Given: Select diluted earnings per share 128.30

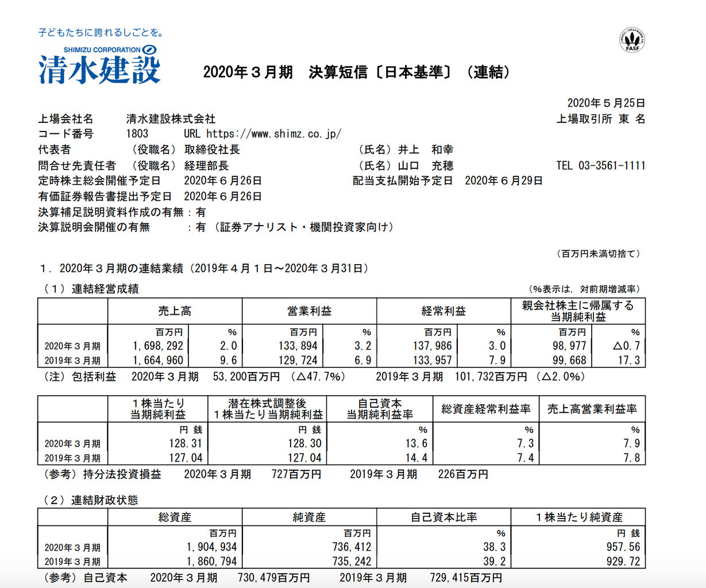Looking at the screenshot, I should click(x=305, y=443).
